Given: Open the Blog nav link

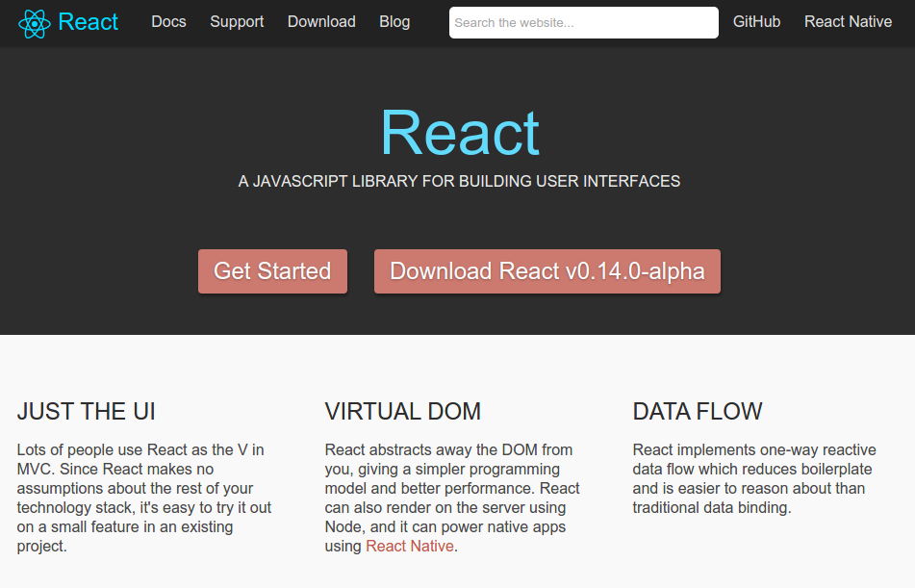Looking at the screenshot, I should point(394,21).
